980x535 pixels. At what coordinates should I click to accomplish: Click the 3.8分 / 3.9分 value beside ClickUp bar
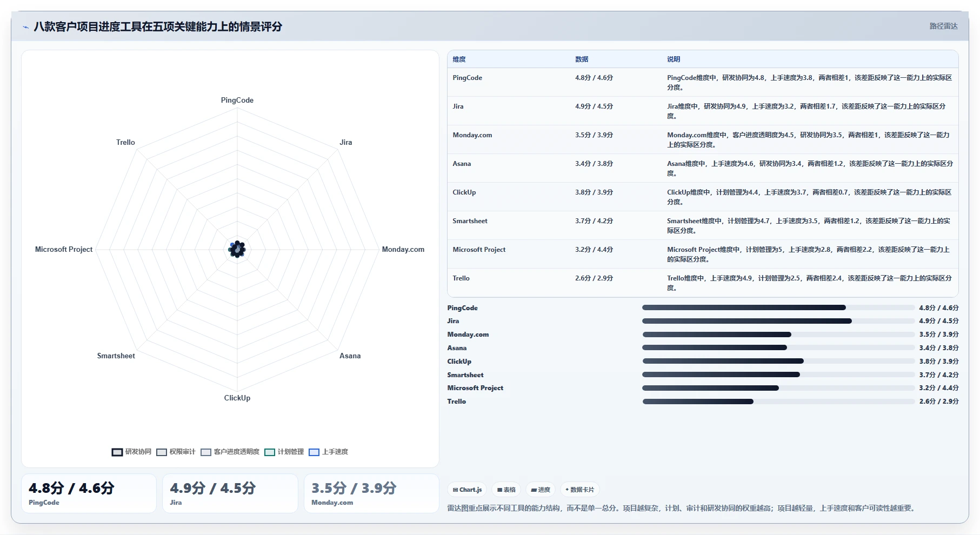click(939, 362)
